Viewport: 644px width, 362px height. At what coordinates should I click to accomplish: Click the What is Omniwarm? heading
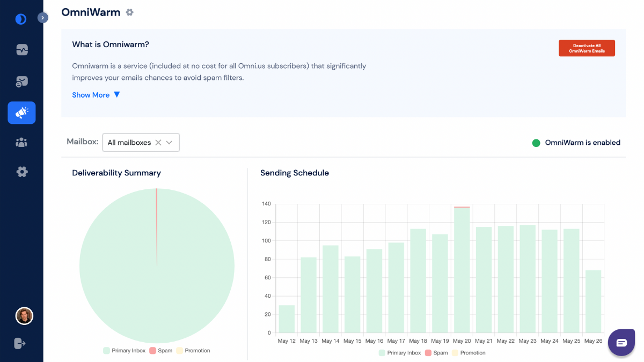(x=111, y=45)
